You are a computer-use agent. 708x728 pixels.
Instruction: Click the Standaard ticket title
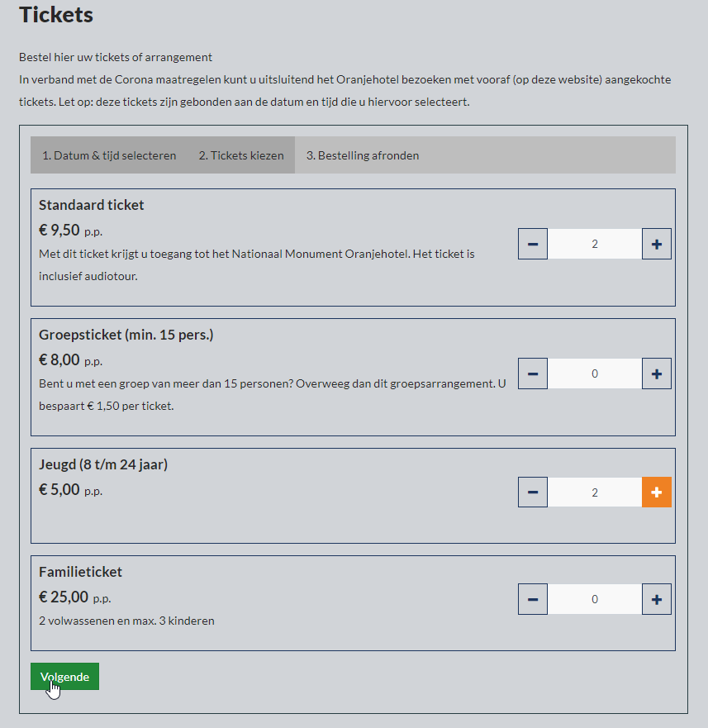tap(92, 205)
